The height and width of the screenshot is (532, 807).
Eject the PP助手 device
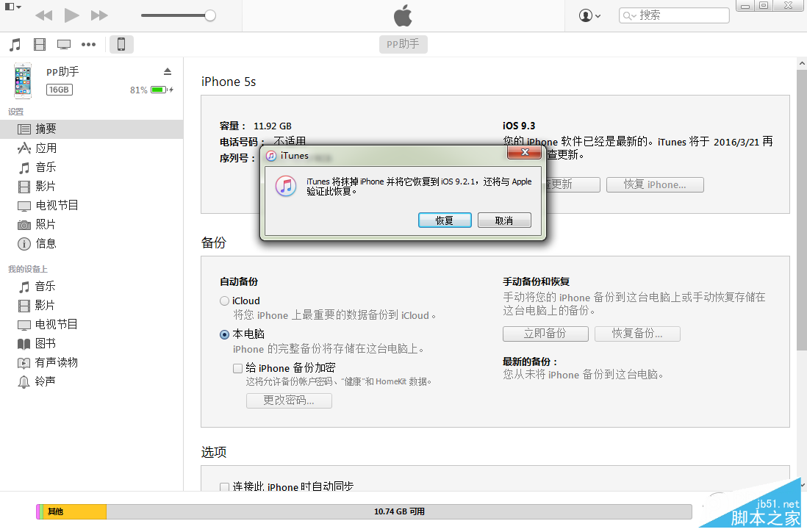[x=168, y=71]
